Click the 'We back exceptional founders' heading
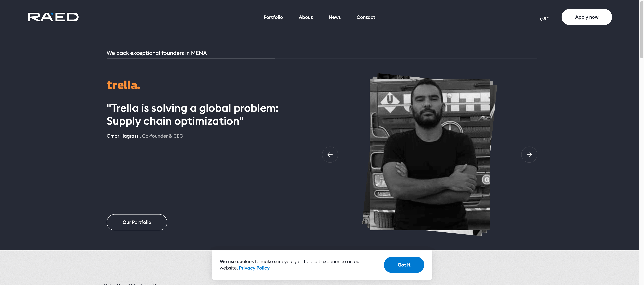644x285 pixels. point(156,53)
